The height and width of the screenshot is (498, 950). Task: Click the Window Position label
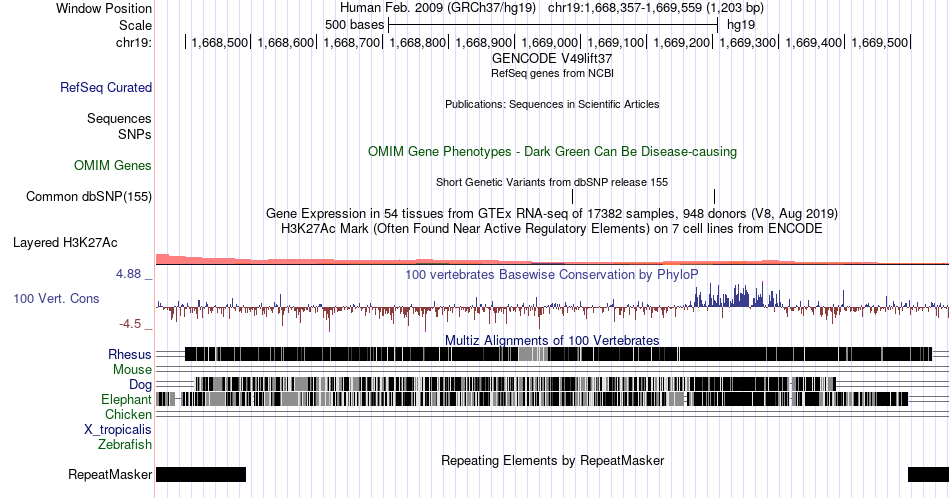point(104,8)
